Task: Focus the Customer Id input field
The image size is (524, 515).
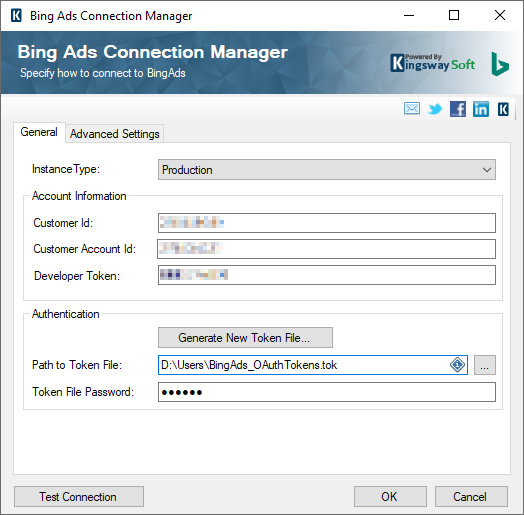Action: click(326, 223)
